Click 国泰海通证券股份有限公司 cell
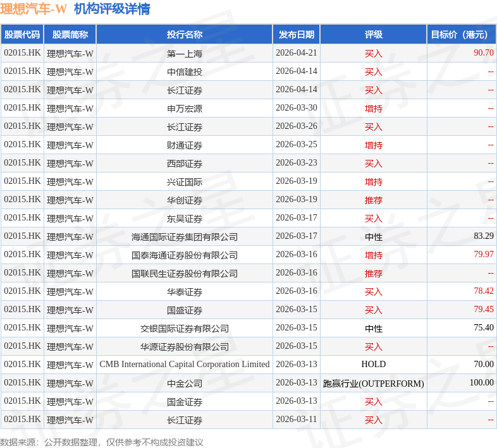This screenshot has height=448, width=497. pos(185,255)
